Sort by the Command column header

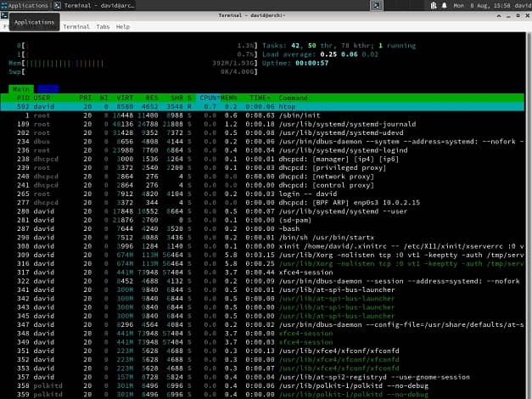coord(293,98)
